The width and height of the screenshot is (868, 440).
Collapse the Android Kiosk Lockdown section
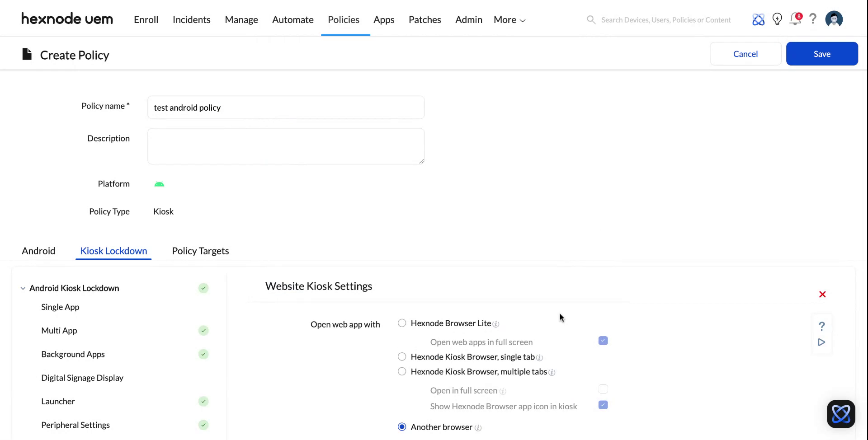[23, 288]
